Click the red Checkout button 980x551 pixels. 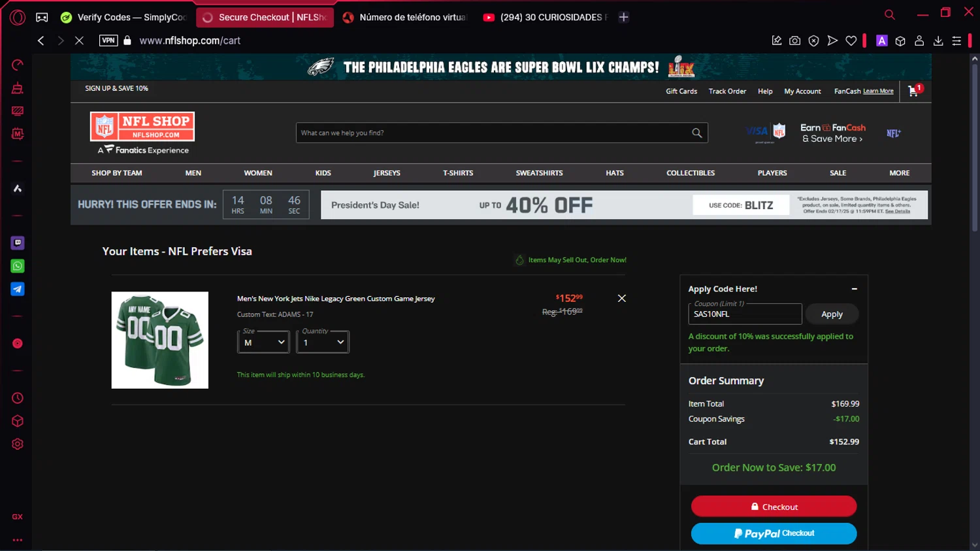[x=774, y=507]
